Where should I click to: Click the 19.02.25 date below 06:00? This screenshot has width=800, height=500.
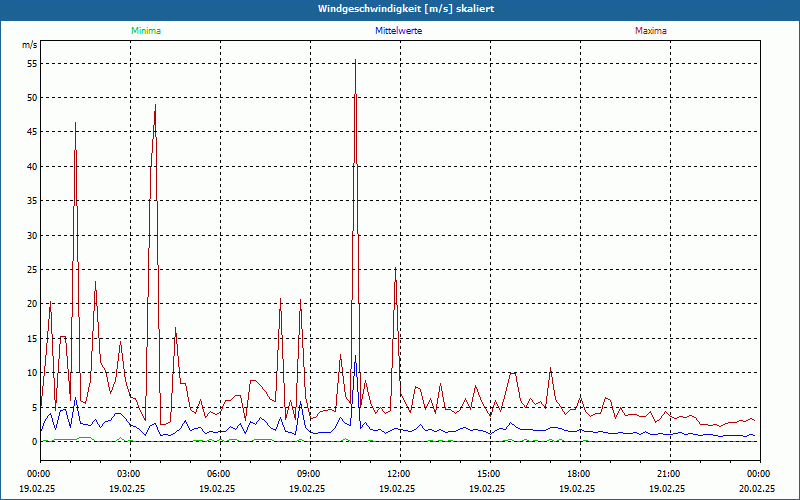pyautogui.click(x=217, y=488)
